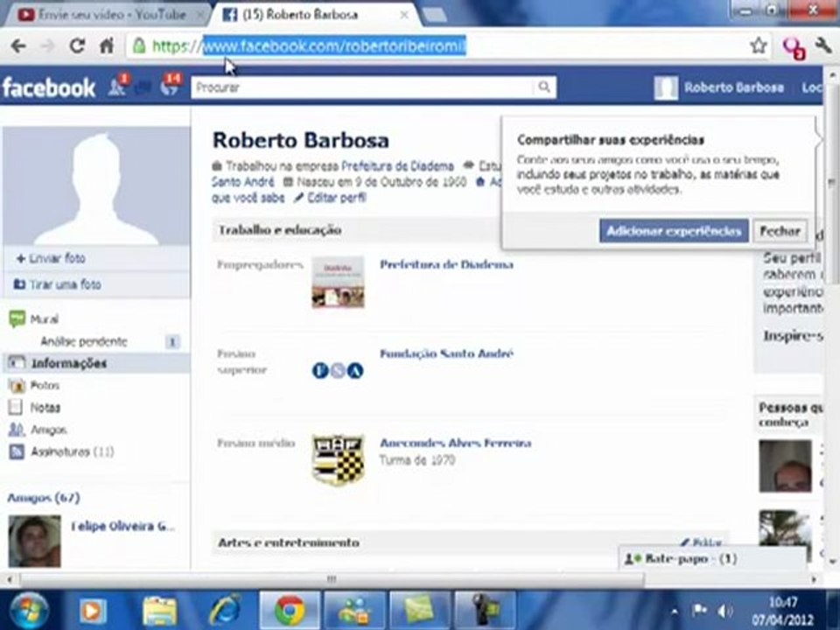Click the Assinaturas icon in sidebar
840x630 pixels.
coord(17,452)
